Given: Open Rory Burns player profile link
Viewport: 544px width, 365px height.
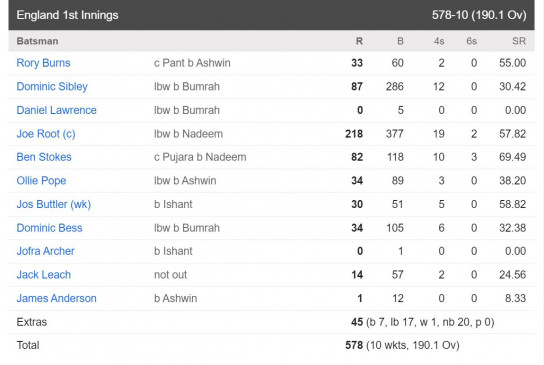Looking at the screenshot, I should (x=43, y=63).
